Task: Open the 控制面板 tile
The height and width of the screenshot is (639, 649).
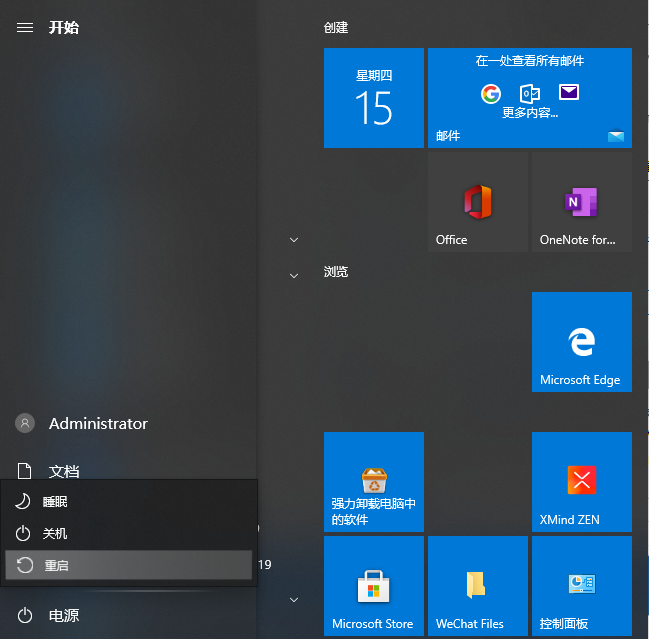Action: 581,586
